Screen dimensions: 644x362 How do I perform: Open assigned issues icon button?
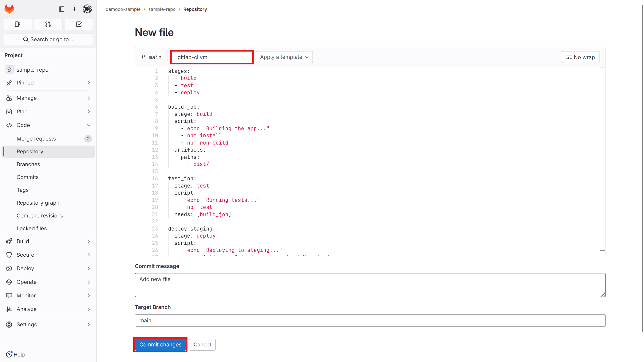(x=17, y=24)
